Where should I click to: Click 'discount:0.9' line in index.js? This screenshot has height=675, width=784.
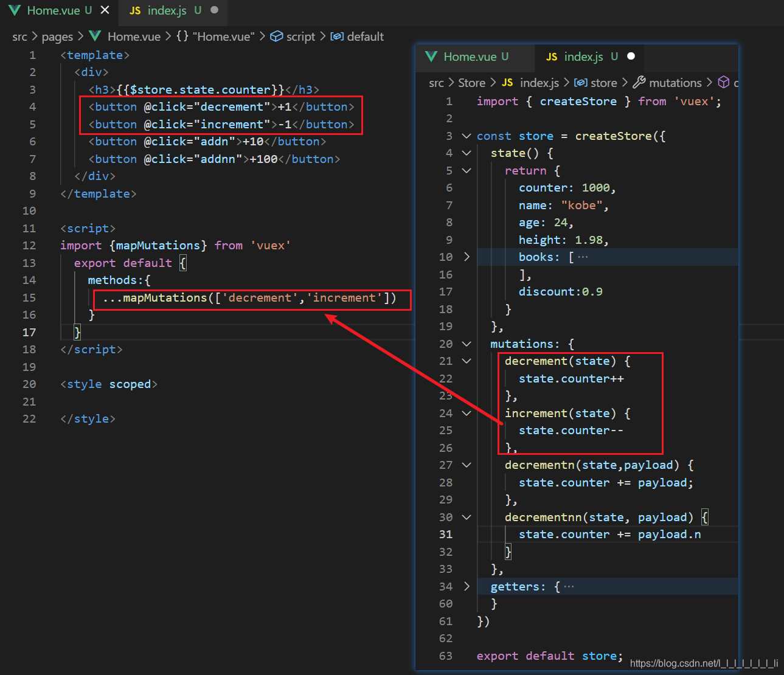point(561,292)
